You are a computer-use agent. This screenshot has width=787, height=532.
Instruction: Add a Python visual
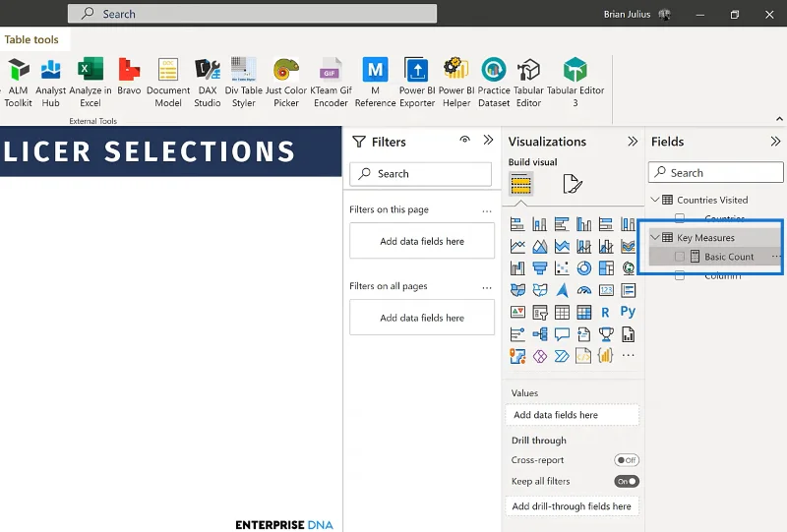click(x=628, y=312)
